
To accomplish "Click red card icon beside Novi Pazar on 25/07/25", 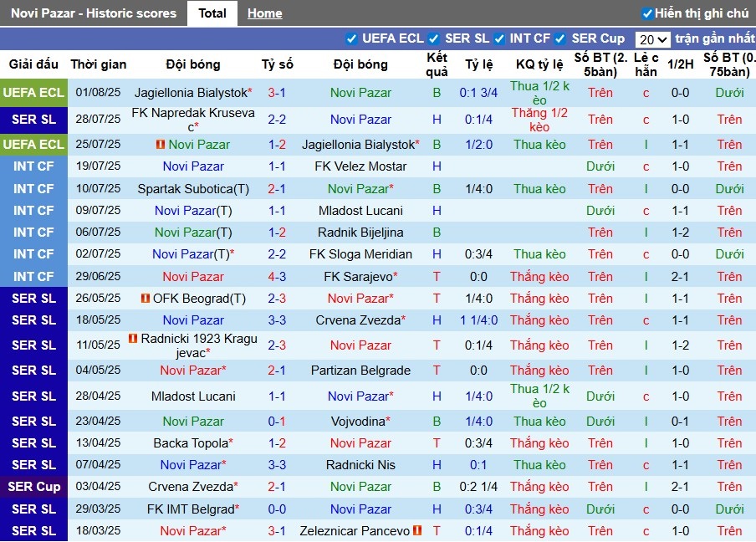I will pos(161,145).
